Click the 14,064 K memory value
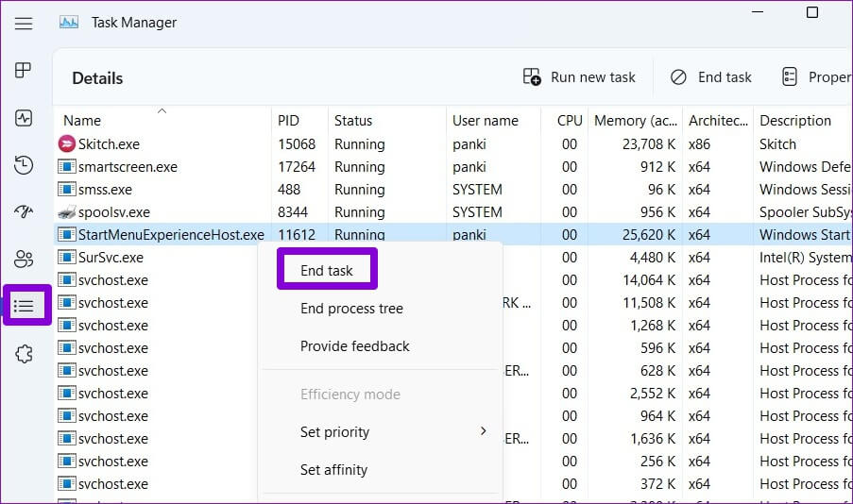Screen dimensions: 853x504 (x=650, y=280)
